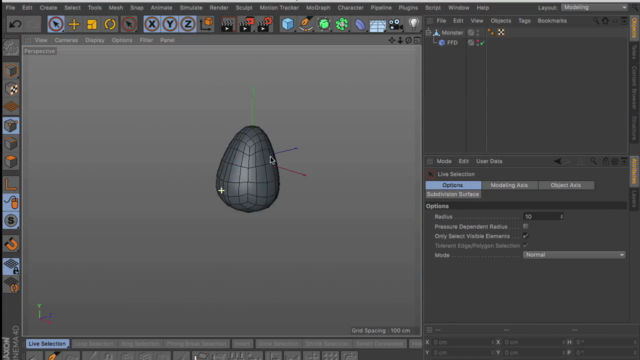Click the coordinate system icon

pyautogui.click(x=207, y=24)
